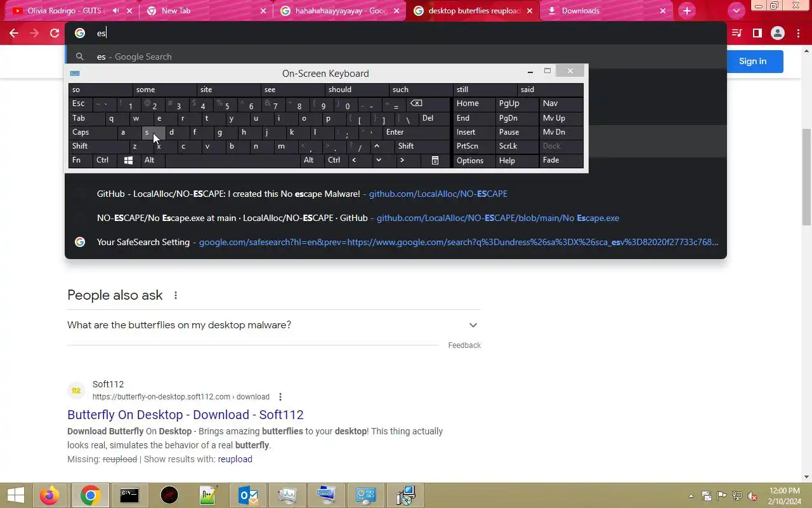Toggle the left Ctrl key
The image size is (812, 508).
pyautogui.click(x=105, y=161)
